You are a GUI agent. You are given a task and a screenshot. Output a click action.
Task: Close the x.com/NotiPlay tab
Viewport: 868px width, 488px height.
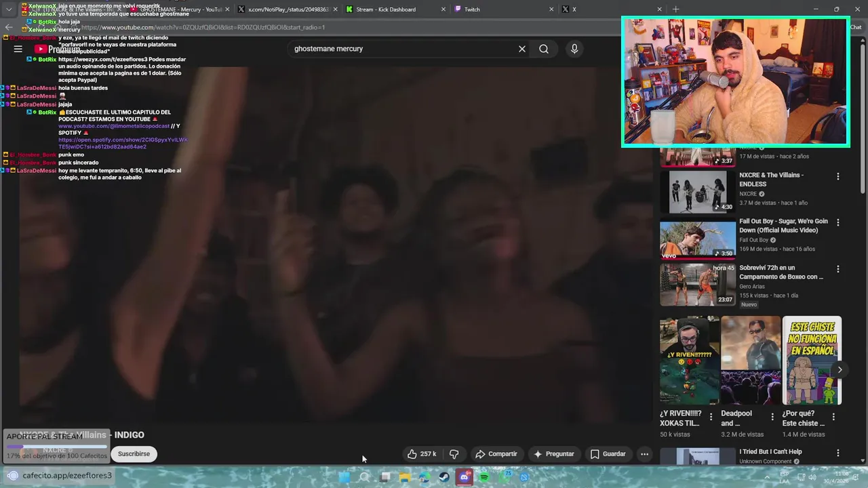336,9
